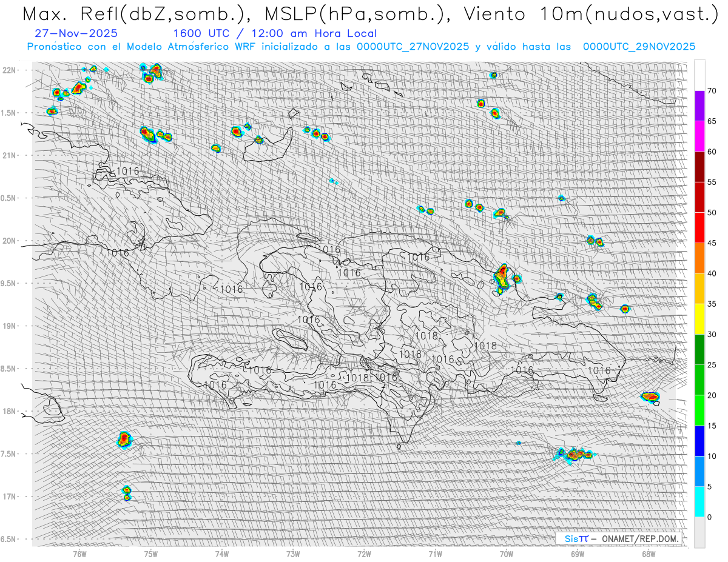Click the '9.5N' latitude tick label
Screen dimensions: 728x562
9,283
